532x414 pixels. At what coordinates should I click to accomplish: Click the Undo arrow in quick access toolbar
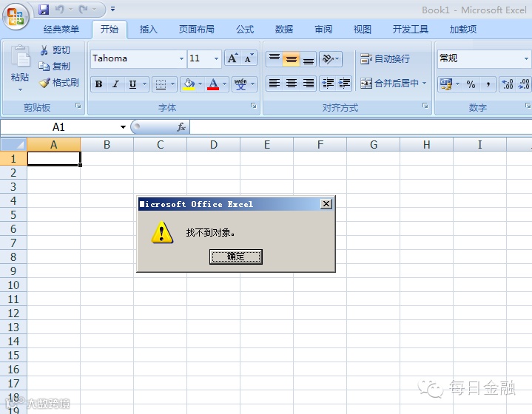[60, 10]
